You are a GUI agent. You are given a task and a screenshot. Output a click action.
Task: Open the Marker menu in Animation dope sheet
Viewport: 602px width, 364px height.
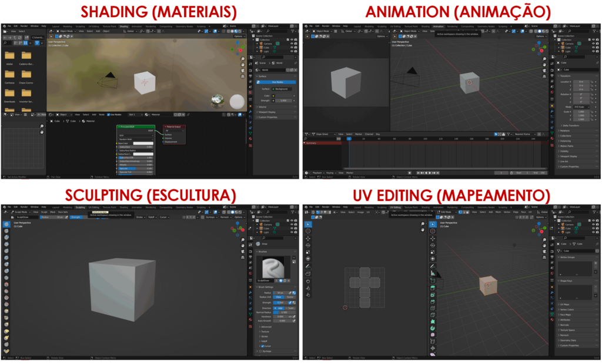(x=359, y=134)
